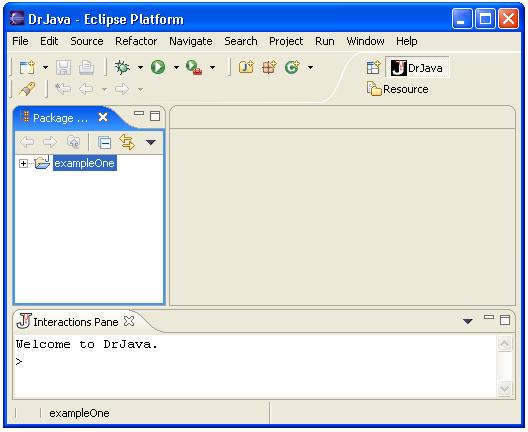The image size is (528, 432).
Task: Expand the exampleOne project node
Action: tap(23, 164)
